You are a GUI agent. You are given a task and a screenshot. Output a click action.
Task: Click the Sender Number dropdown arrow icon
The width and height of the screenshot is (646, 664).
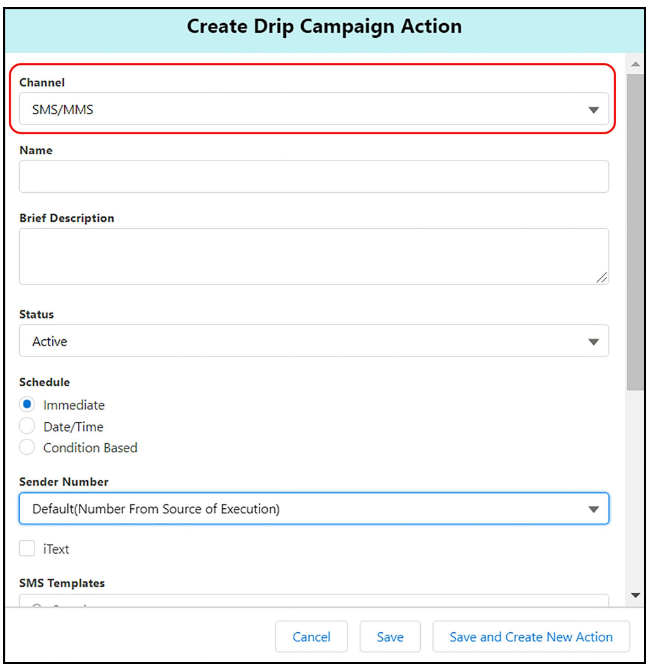pyautogui.click(x=593, y=510)
